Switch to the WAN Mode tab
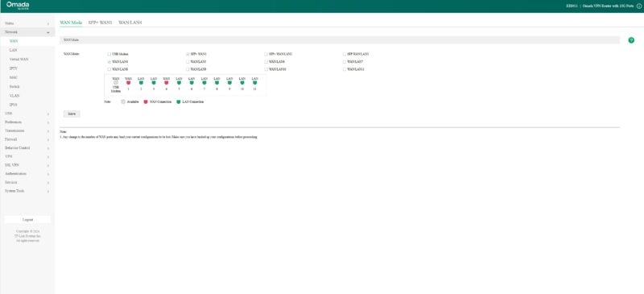 pos(71,23)
